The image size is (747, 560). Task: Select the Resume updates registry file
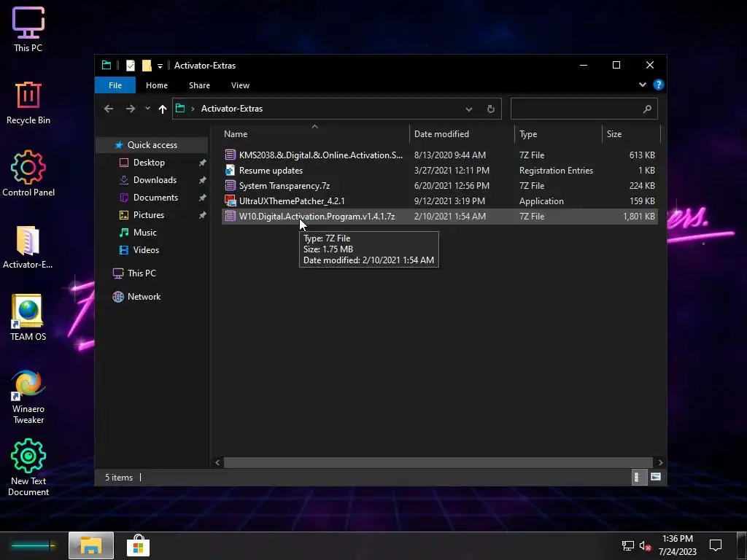tap(440, 170)
